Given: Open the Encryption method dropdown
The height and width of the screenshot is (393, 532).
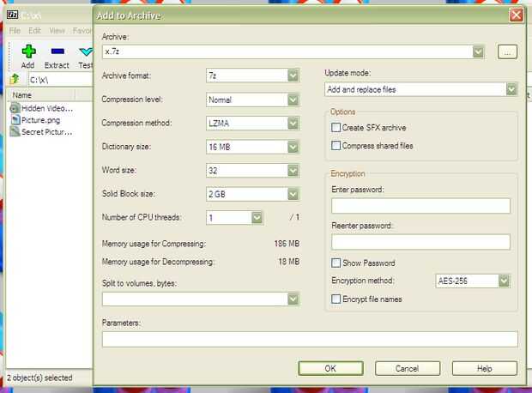Looking at the screenshot, I should (504, 281).
